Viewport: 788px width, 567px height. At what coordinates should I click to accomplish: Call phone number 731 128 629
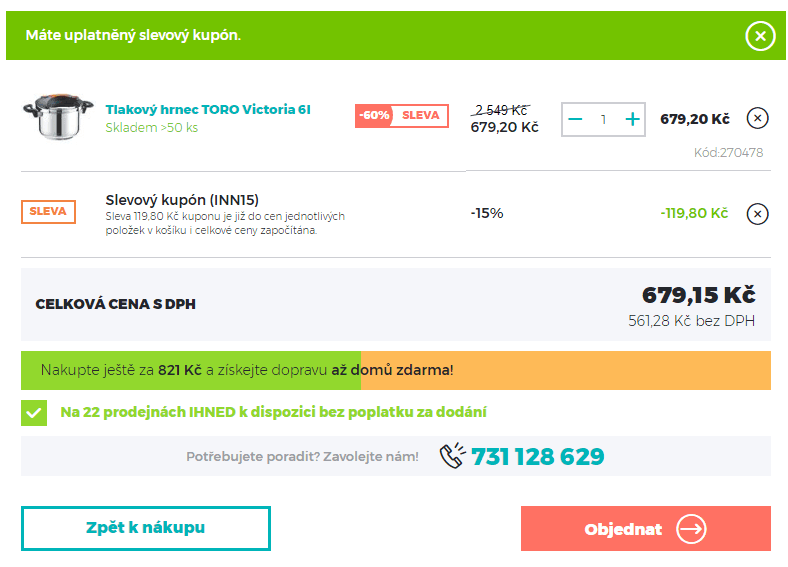(537, 457)
